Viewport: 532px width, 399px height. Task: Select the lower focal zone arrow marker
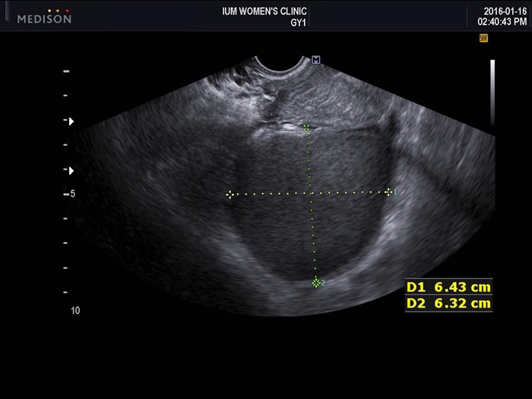click(x=71, y=171)
